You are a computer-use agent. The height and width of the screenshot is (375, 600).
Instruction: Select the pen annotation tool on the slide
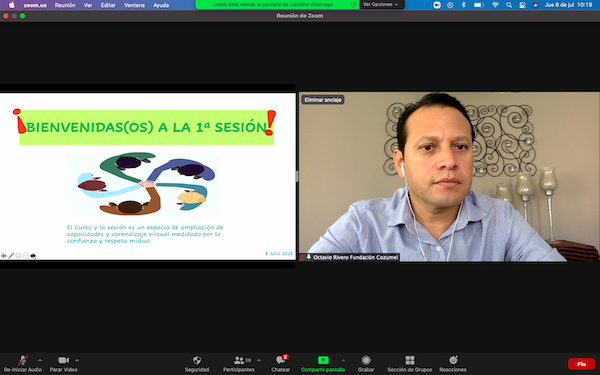pos(11,256)
